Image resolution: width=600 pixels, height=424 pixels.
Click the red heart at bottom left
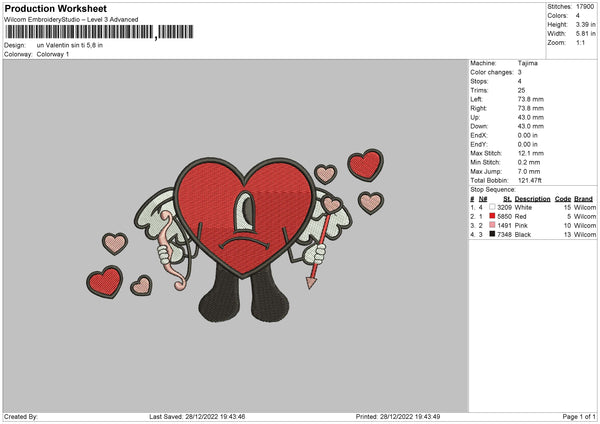coord(104,282)
